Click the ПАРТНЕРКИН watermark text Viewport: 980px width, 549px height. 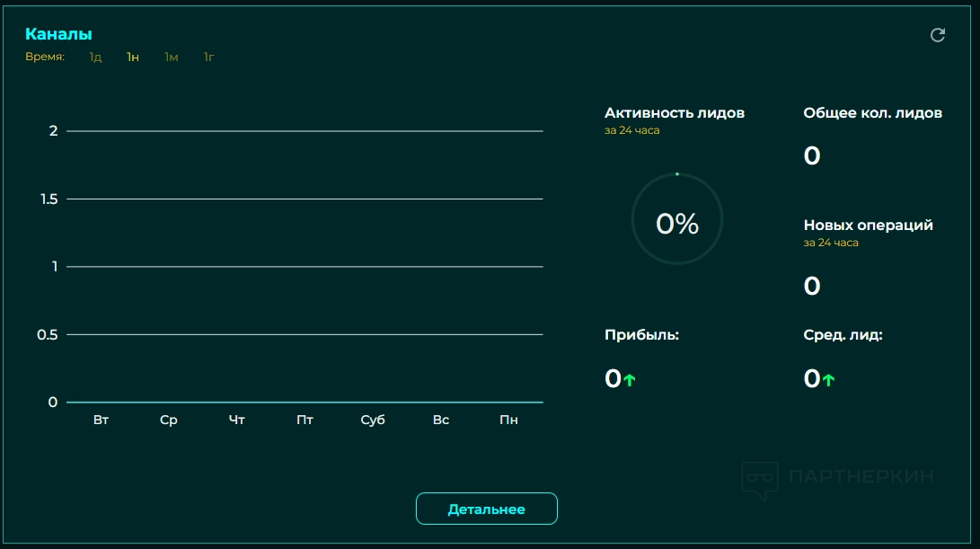tap(861, 477)
